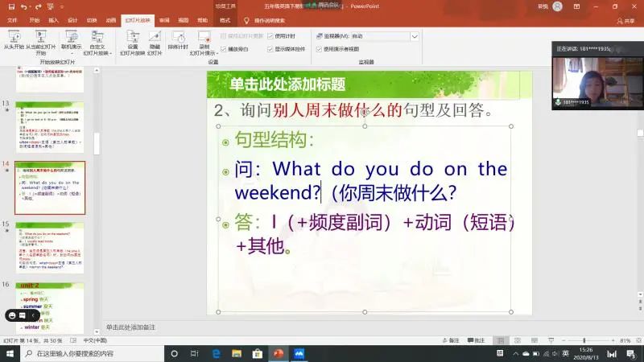644x362 pixels.
Task: Open the Design (设计) ribbon tab
Action: (72, 19)
